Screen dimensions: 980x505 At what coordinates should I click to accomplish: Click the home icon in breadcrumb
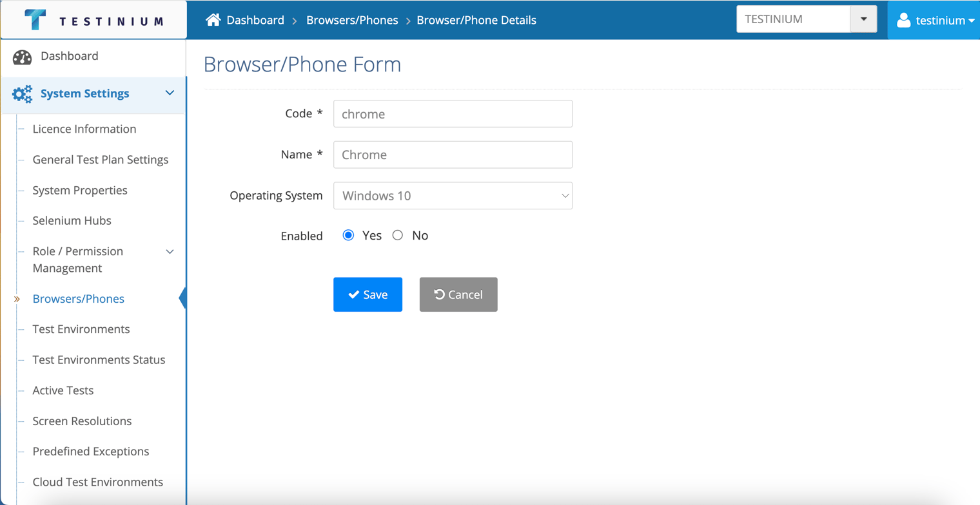point(213,20)
